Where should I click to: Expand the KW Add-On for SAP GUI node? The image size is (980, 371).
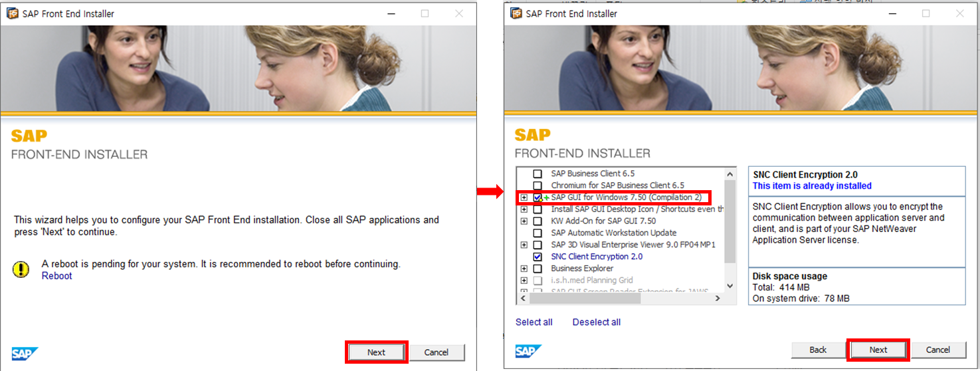click(524, 221)
